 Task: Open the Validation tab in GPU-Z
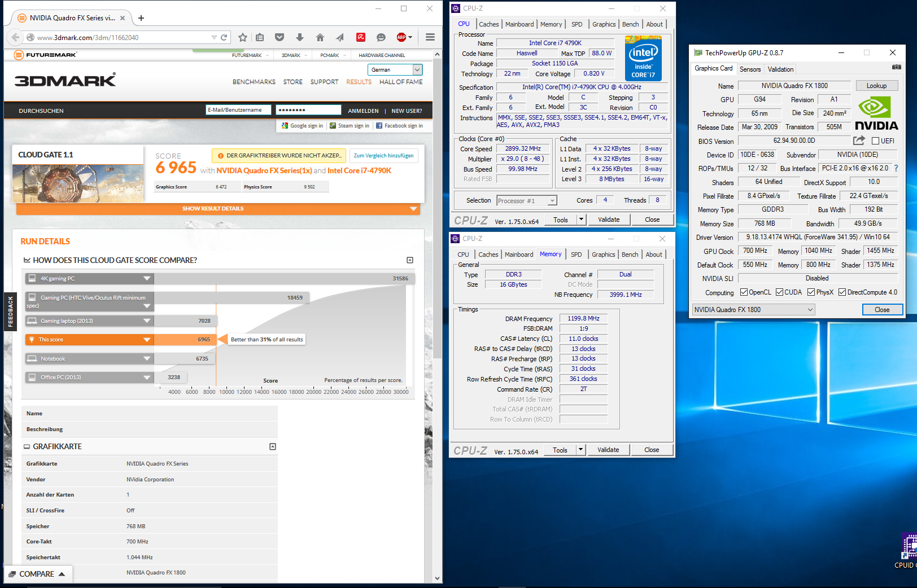pos(780,69)
